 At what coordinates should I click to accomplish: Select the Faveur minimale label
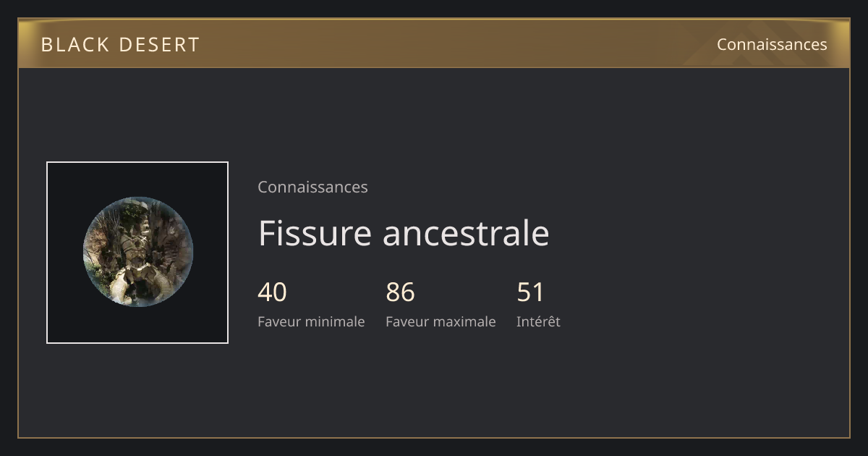coord(311,321)
